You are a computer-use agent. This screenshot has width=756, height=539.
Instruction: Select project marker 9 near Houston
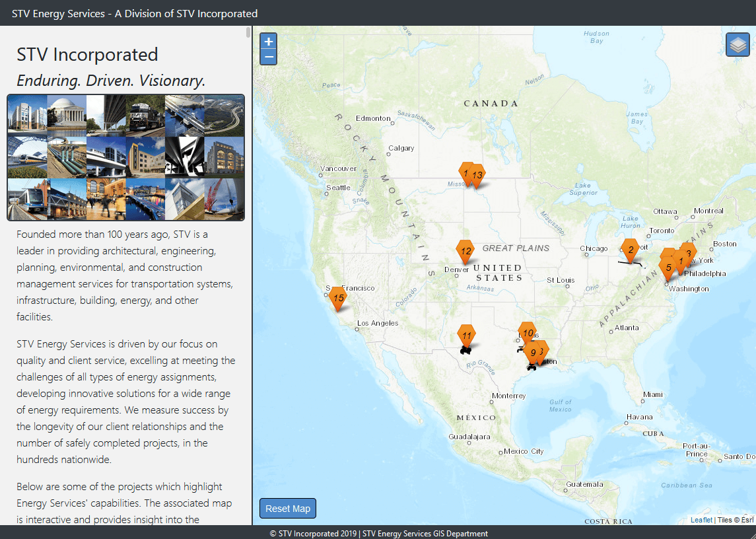click(x=533, y=353)
